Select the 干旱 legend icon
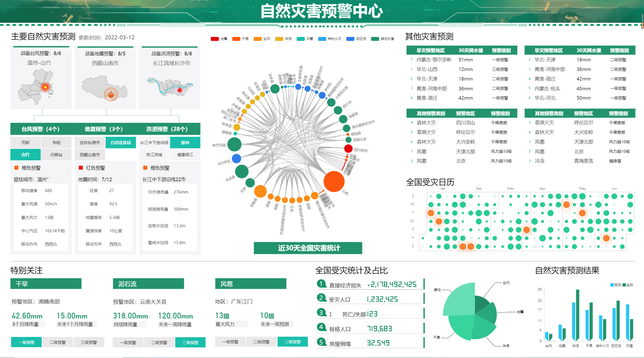This screenshot has width=644, height=358. point(236,39)
